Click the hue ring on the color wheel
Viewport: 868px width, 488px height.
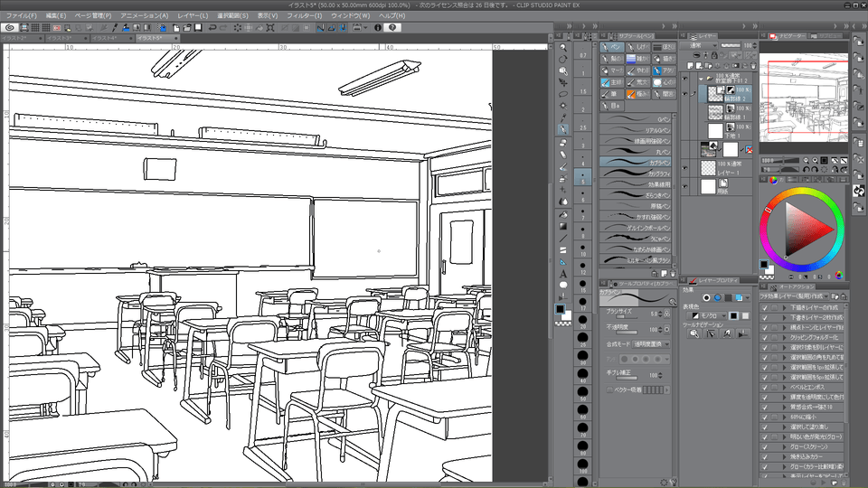pos(804,192)
